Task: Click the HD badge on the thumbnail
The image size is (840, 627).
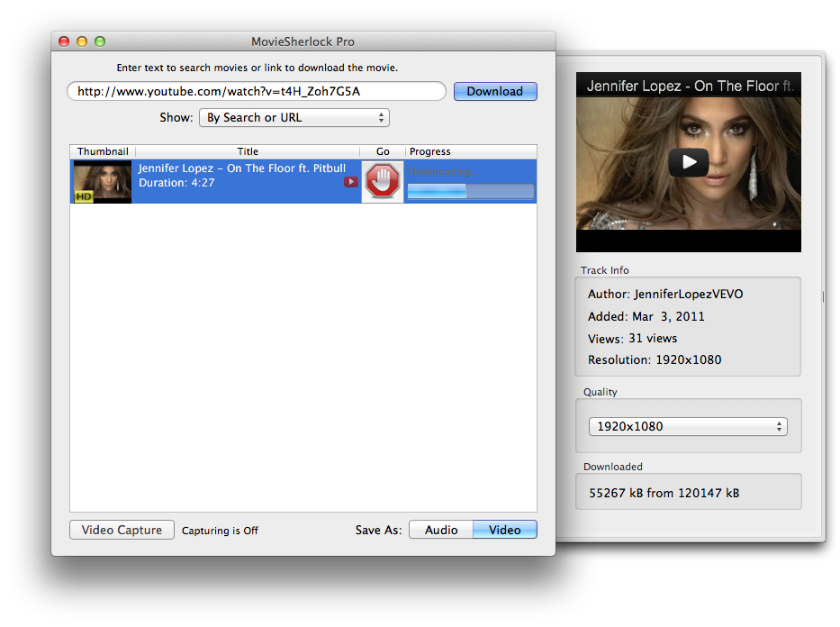Action: click(84, 196)
